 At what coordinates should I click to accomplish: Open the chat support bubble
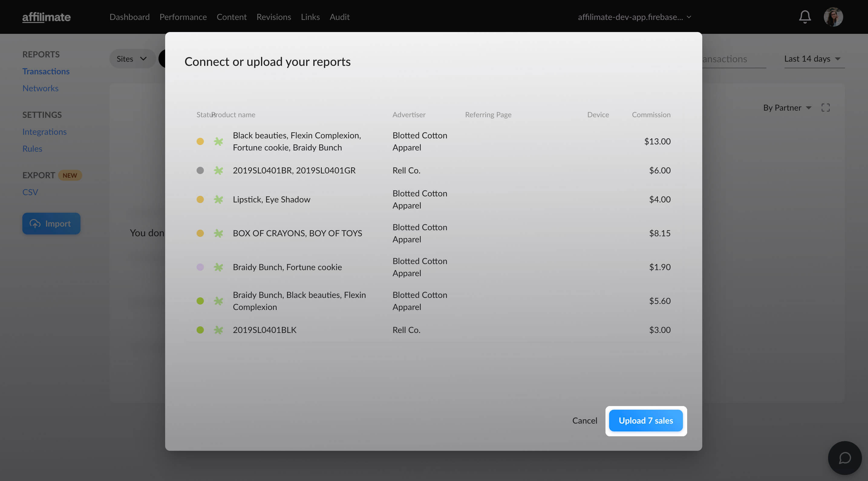tap(845, 458)
